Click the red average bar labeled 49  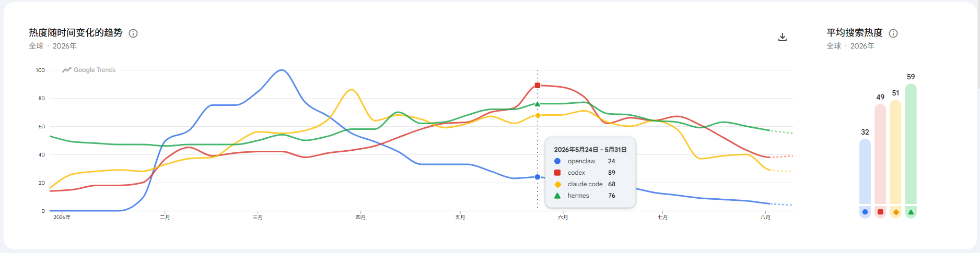click(x=880, y=154)
